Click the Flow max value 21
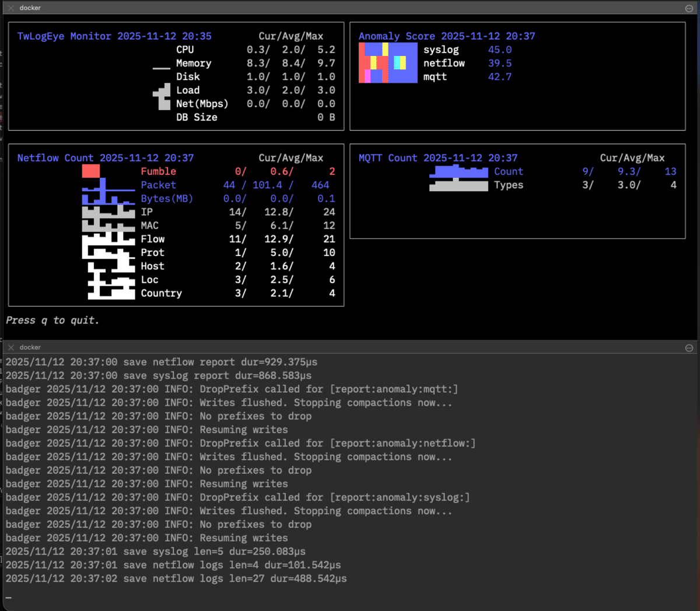700x611 pixels. (x=329, y=239)
